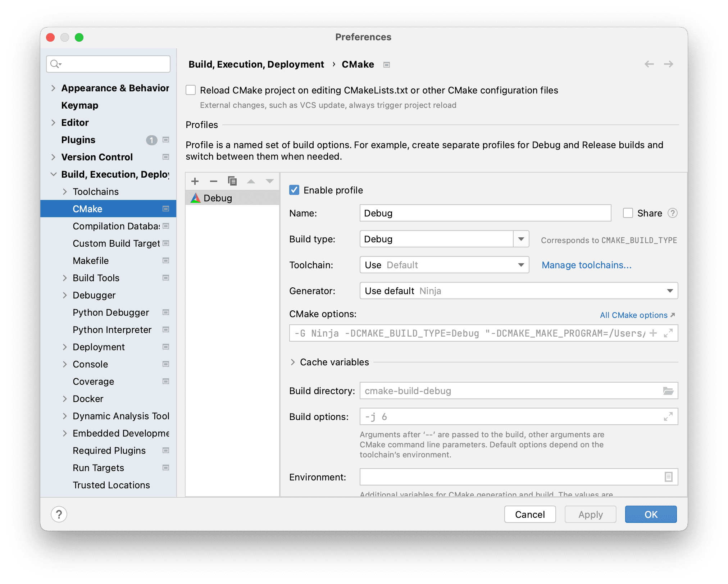The width and height of the screenshot is (728, 584).
Task: Expand the CMake options field with arrows icon
Action: pos(668,333)
